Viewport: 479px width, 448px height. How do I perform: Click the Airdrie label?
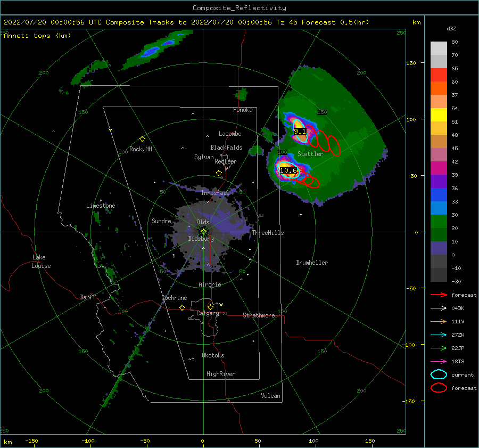coord(210,284)
